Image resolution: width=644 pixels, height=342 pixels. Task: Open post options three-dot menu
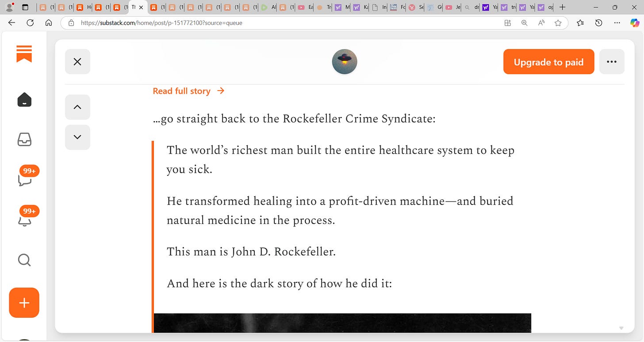[x=612, y=62]
